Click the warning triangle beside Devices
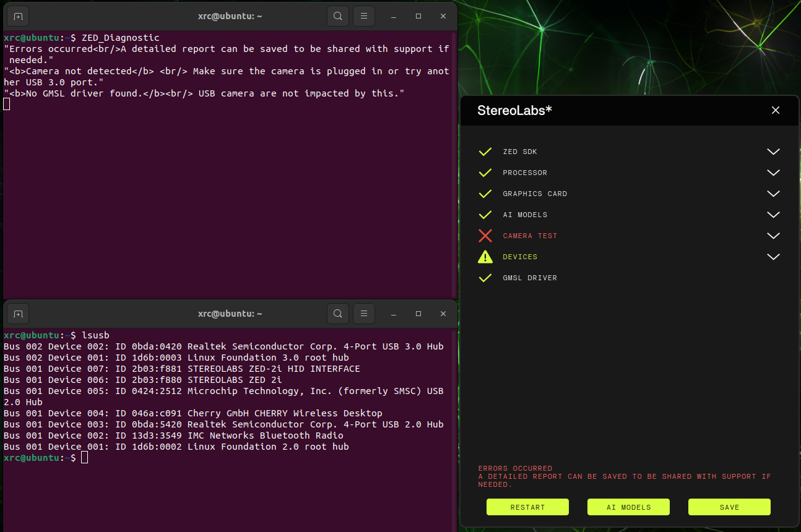 tap(485, 257)
